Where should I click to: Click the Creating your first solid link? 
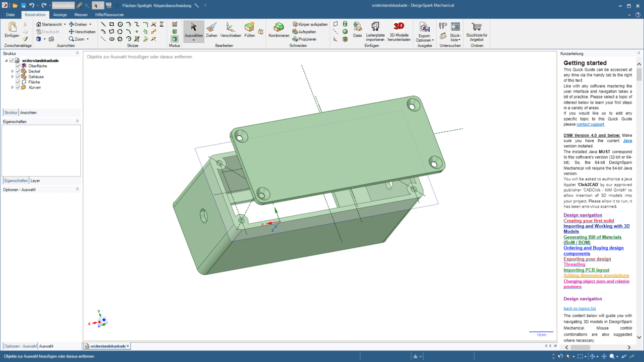589,220
